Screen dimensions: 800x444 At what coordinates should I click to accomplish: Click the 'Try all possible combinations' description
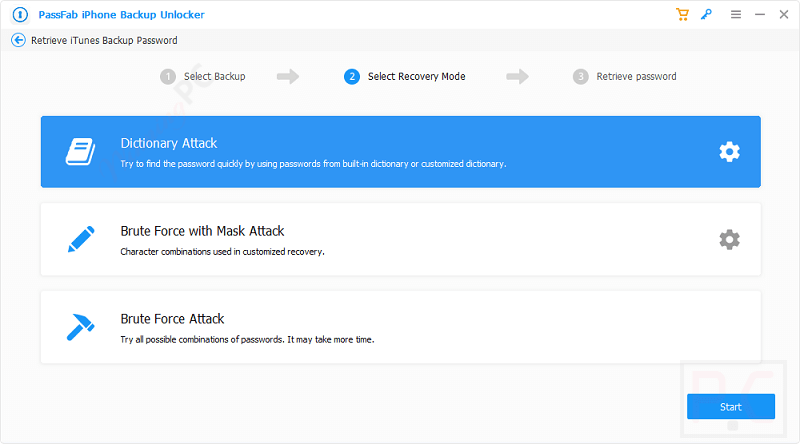pyautogui.click(x=247, y=339)
